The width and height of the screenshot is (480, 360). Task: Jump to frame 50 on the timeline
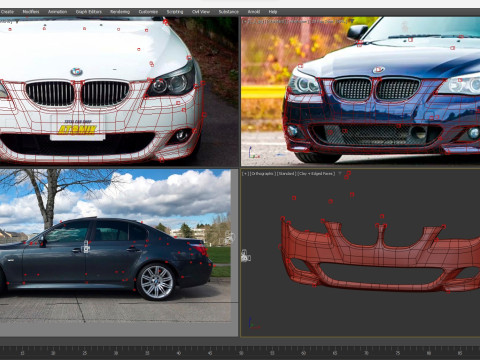click(x=241, y=353)
